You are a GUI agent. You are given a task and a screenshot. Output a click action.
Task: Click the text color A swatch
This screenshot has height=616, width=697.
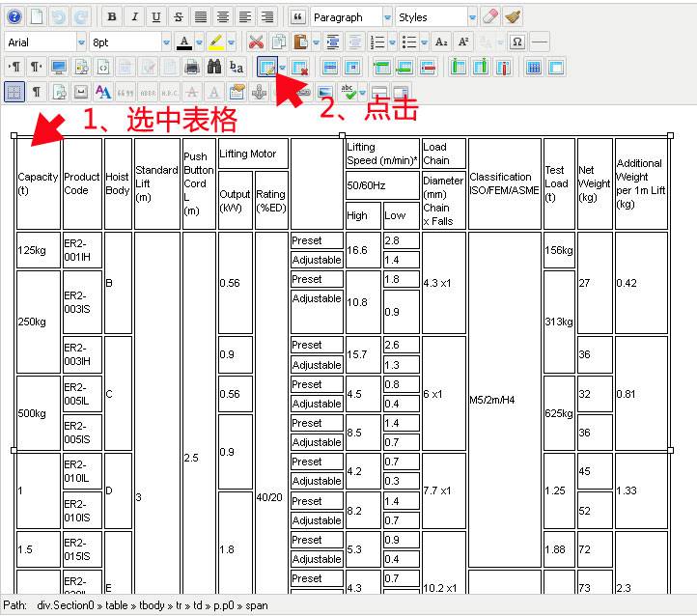click(183, 42)
